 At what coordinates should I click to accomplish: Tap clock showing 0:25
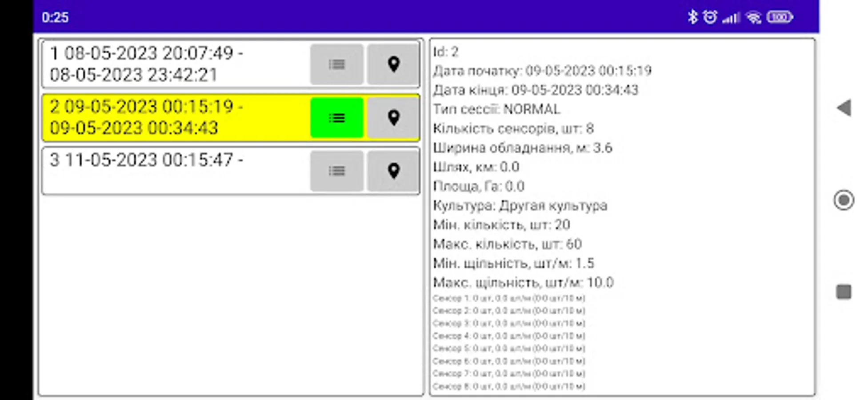pos(55,17)
